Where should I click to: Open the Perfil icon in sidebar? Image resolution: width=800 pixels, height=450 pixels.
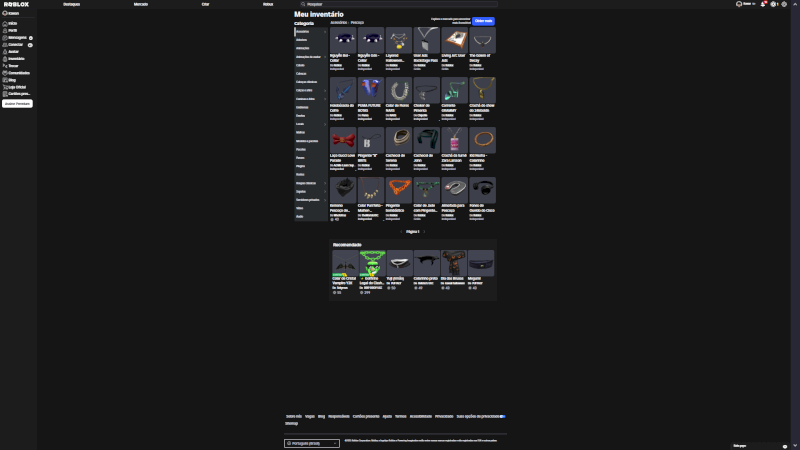click(5, 31)
